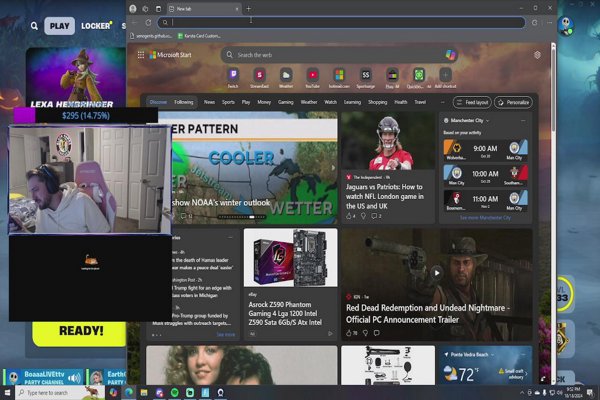Click the Feed layout button
600x400 pixels.
[x=472, y=102]
